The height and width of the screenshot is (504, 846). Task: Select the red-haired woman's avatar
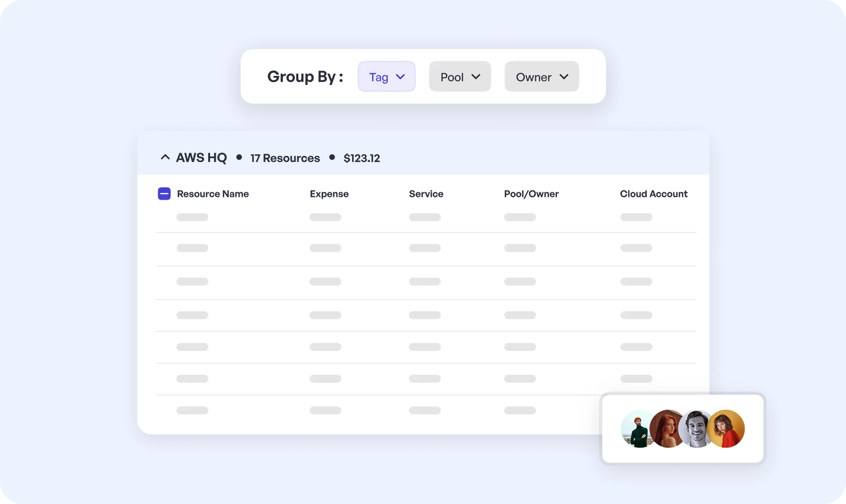pos(668,429)
